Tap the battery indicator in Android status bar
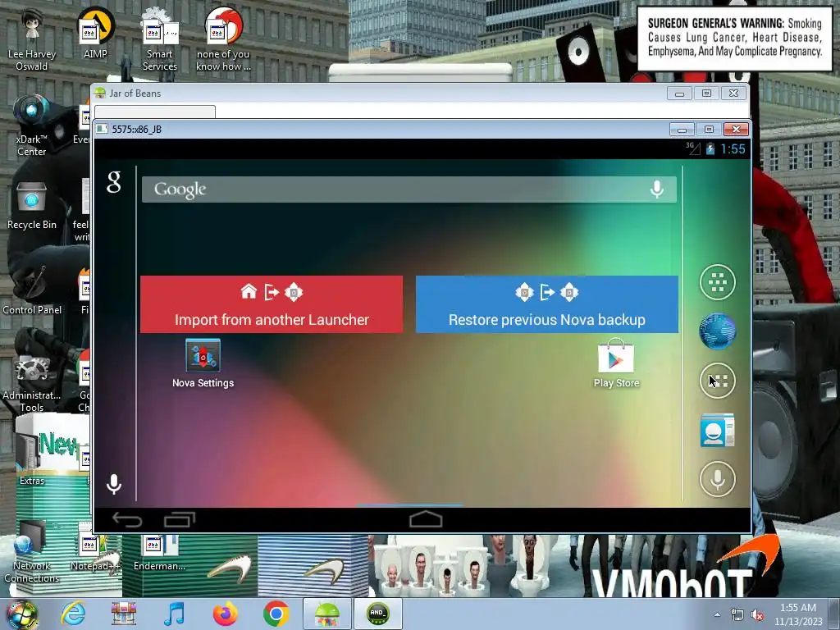The image size is (840, 630). 710,149
